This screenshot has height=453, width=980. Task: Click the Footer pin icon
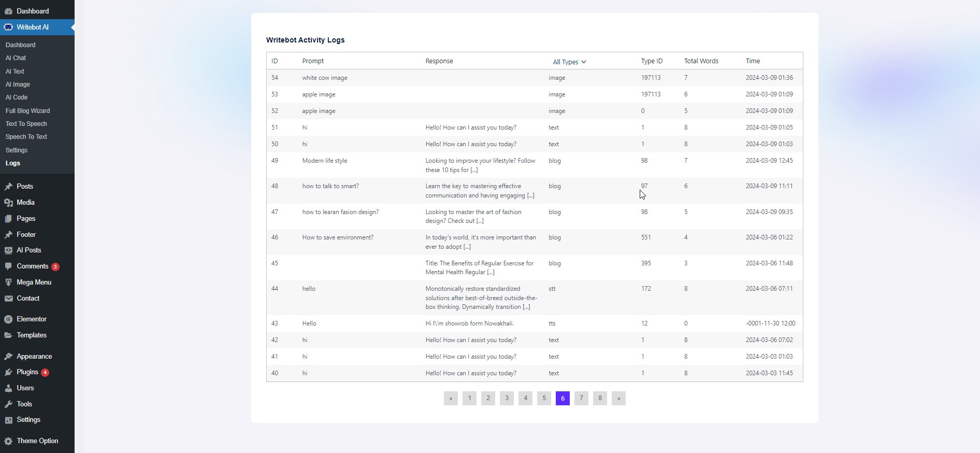click(x=8, y=235)
